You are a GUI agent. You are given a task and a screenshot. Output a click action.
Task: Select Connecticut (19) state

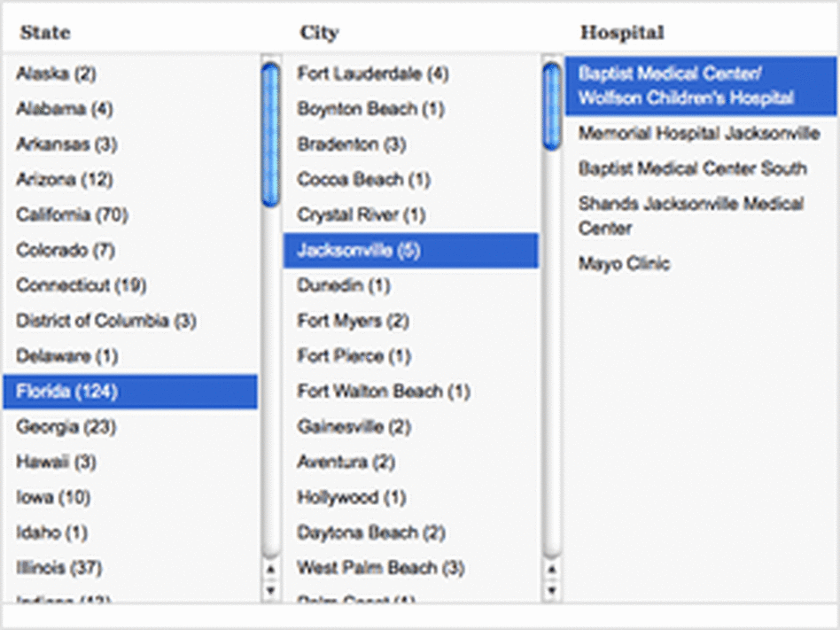point(130,285)
